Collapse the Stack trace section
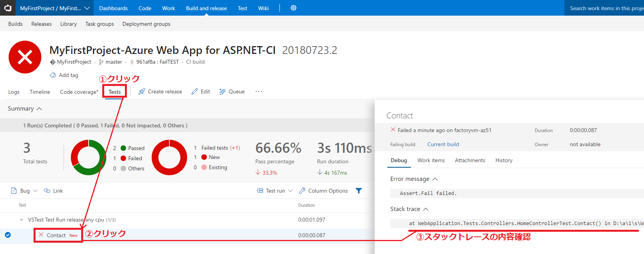 [x=426, y=209]
